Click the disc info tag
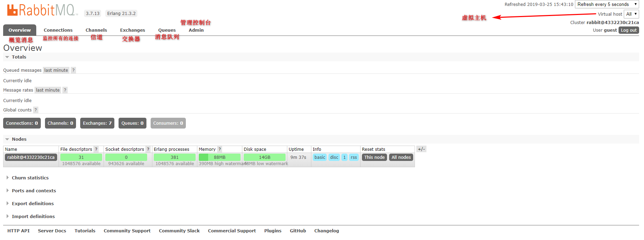This screenshot has width=644, height=240. pyautogui.click(x=334, y=157)
